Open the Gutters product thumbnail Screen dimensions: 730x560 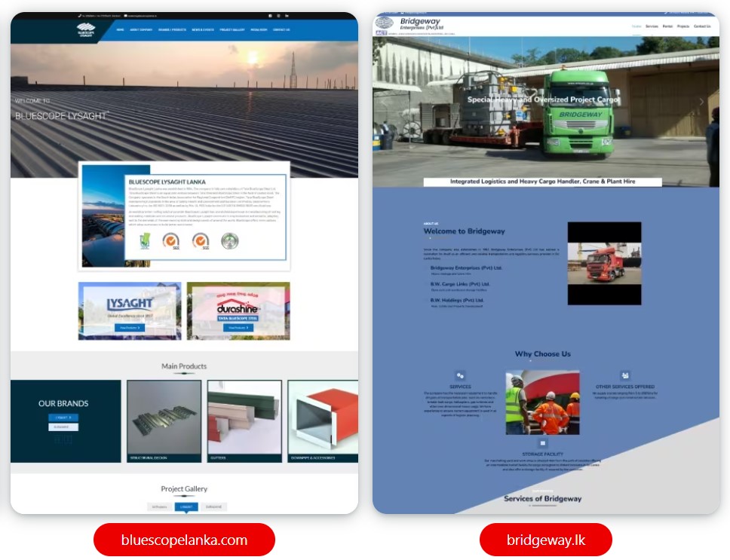coord(244,421)
